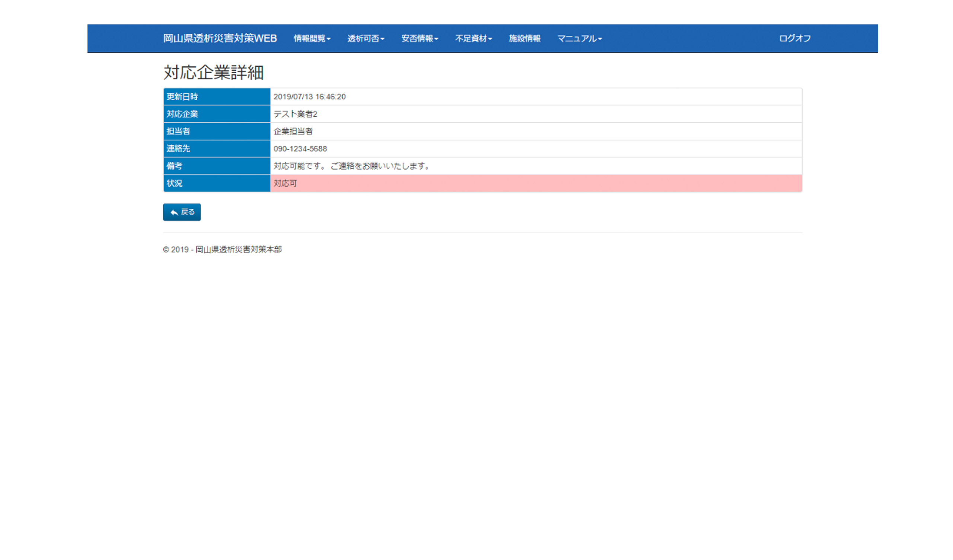This screenshot has height=560, width=953.
Task: Open the マニュアル dropdown menu
Action: tap(579, 39)
